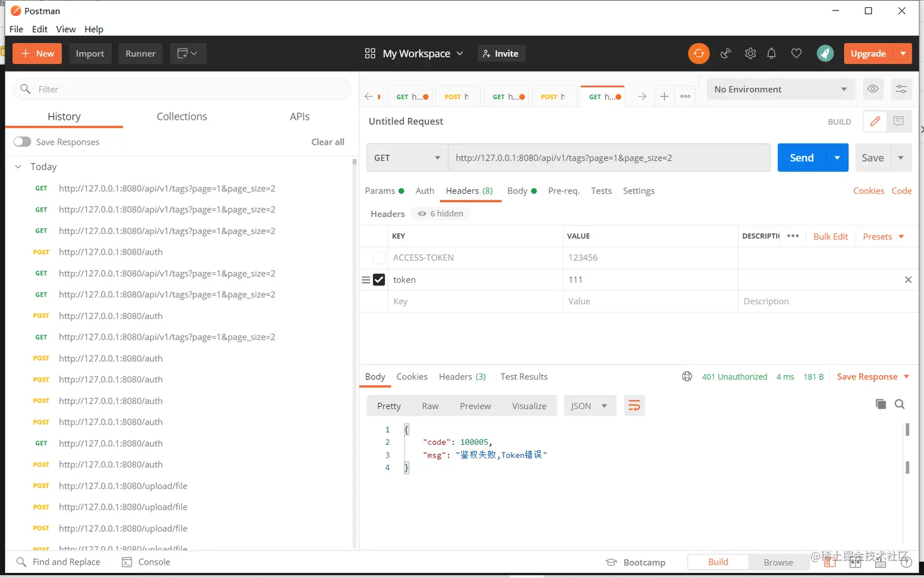924x578 pixels.
Task: Open the No Environment dropdown
Action: [780, 89]
